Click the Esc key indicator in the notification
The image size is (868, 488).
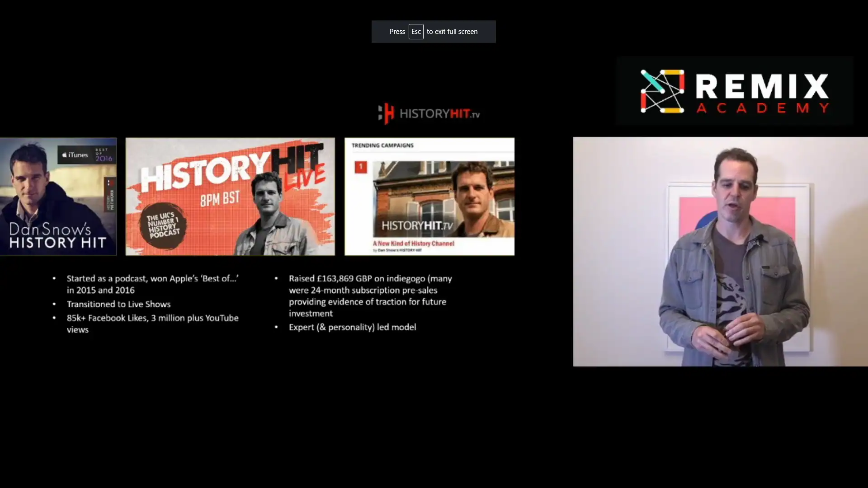tap(416, 32)
